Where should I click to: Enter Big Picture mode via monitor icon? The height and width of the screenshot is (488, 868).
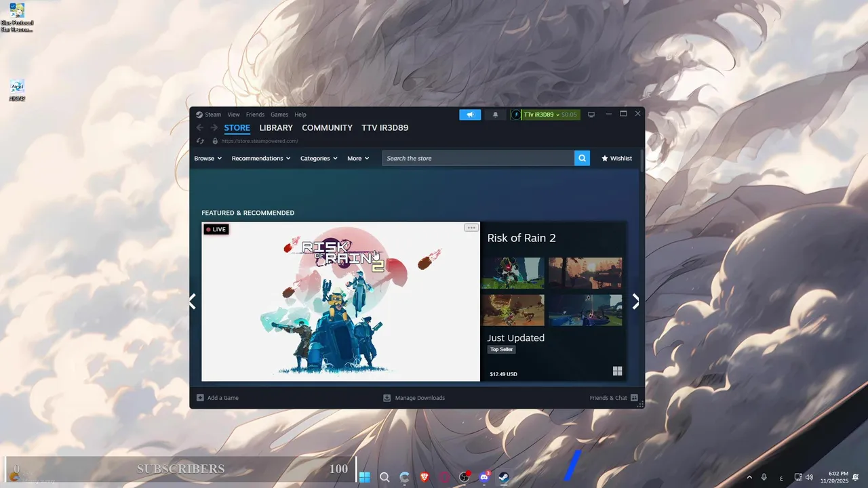point(591,115)
